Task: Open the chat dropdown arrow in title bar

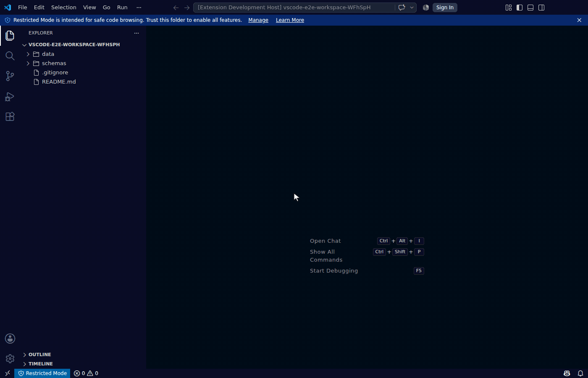Action: [412, 8]
